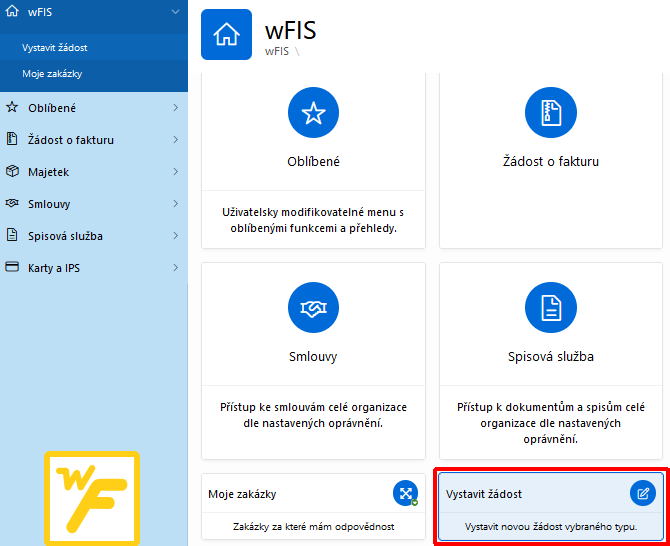The image size is (670, 546).
Task: Click the card icon beside Karty a IPS in sidebar
Action: click(x=12, y=267)
